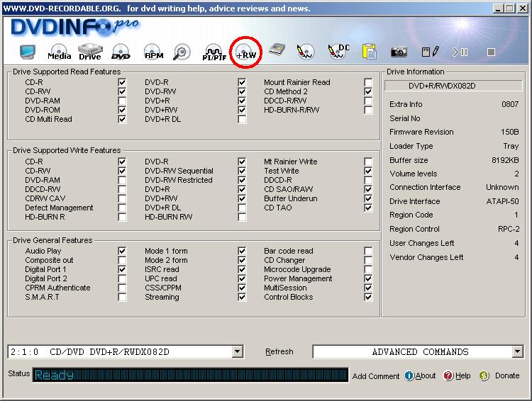Screen dimensions: 532x401
Task: Toggle Audio Play checkbox
Action: tap(122, 251)
